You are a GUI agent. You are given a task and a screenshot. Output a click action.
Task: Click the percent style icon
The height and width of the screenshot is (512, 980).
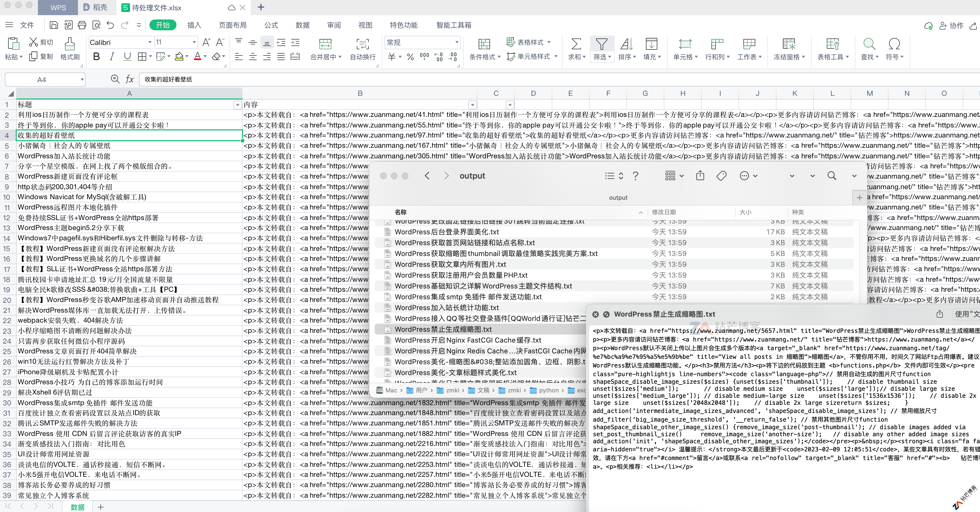pyautogui.click(x=410, y=57)
